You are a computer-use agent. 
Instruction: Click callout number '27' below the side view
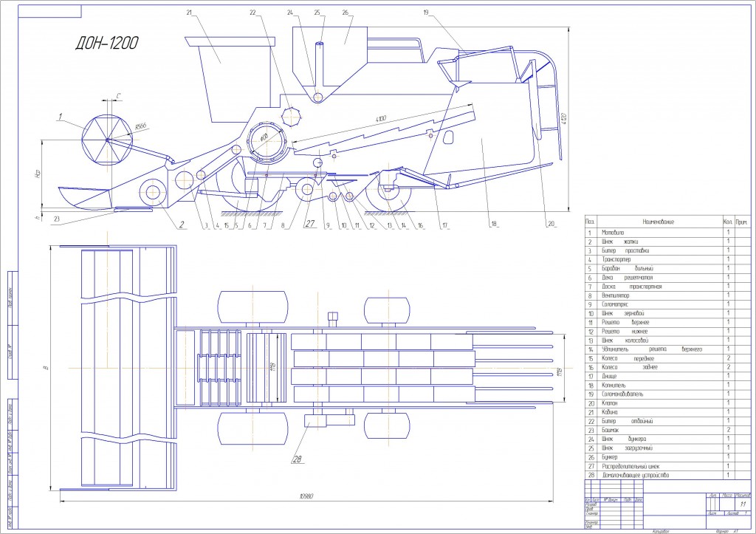pos(309,224)
